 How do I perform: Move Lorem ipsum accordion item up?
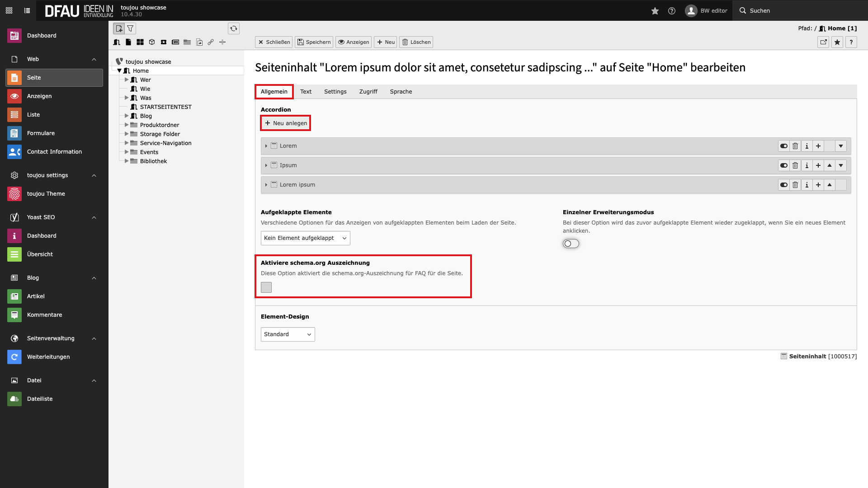(x=829, y=185)
